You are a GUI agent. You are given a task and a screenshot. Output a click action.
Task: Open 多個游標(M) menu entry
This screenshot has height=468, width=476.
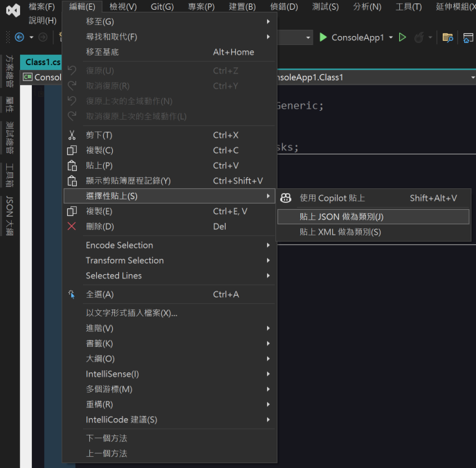[x=170, y=389]
